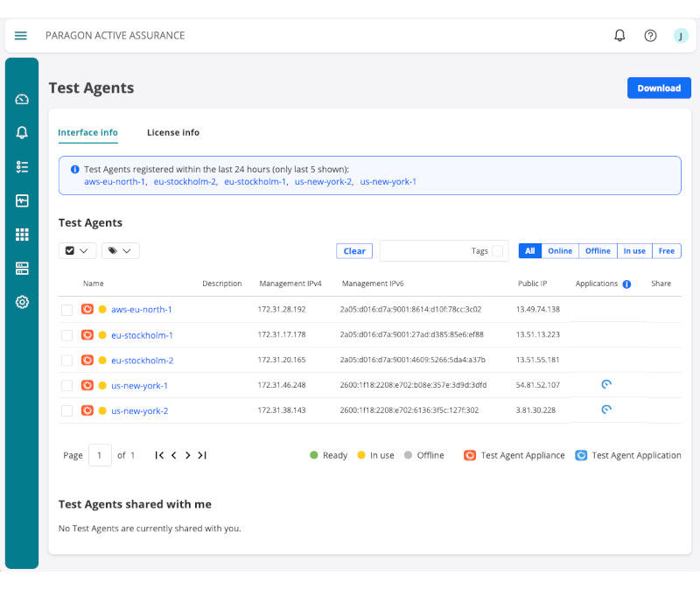This screenshot has width=700, height=589.
Task: Click the Download button
Action: [659, 88]
